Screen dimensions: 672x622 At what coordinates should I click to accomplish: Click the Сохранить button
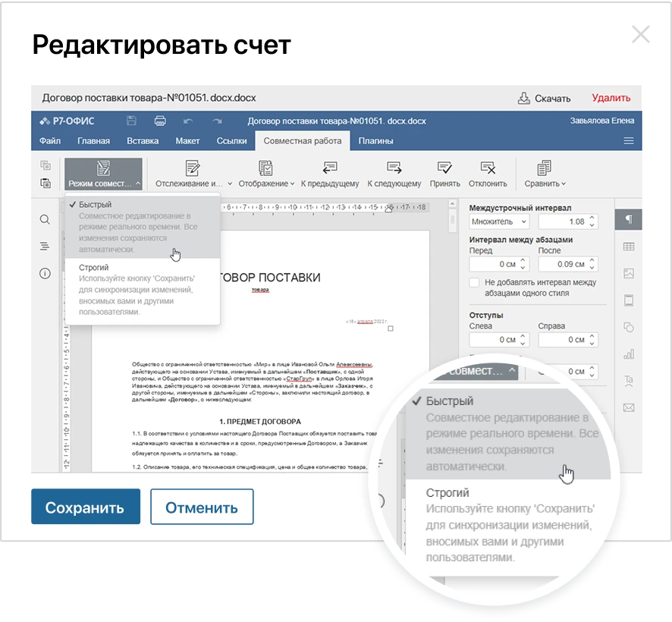coord(86,506)
